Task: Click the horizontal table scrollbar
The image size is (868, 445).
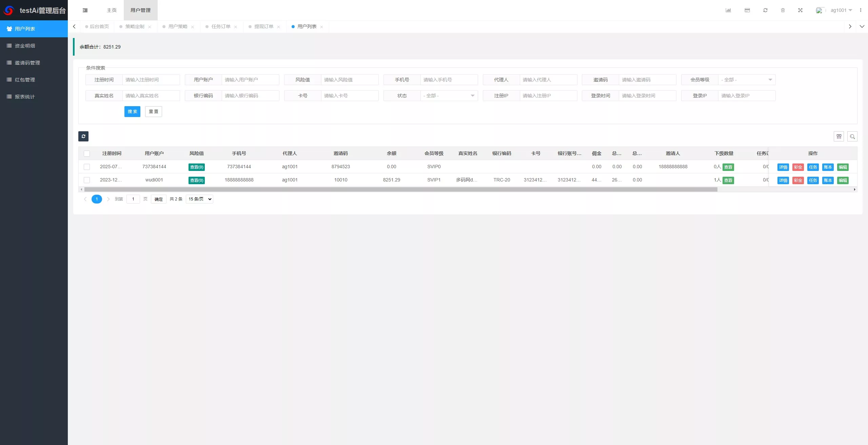Action: point(401,190)
